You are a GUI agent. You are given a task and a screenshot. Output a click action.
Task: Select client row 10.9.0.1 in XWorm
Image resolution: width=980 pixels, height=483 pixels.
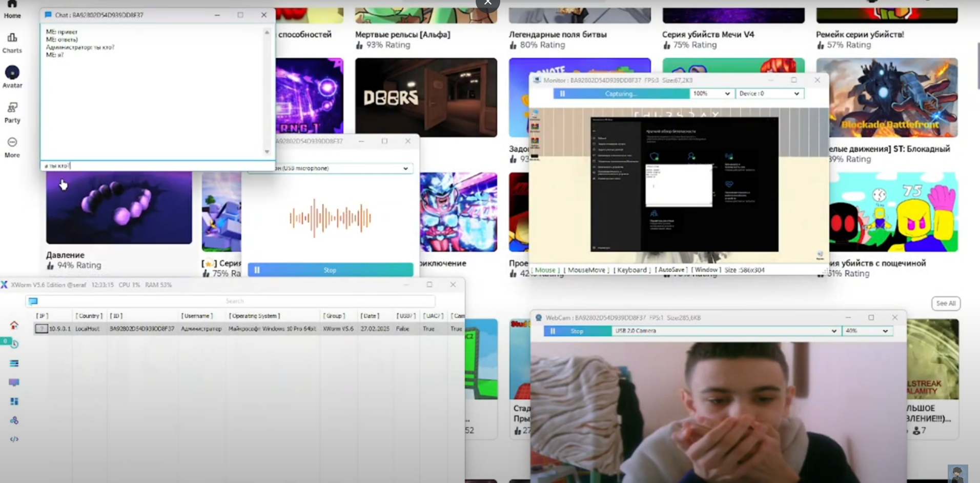(x=249, y=329)
